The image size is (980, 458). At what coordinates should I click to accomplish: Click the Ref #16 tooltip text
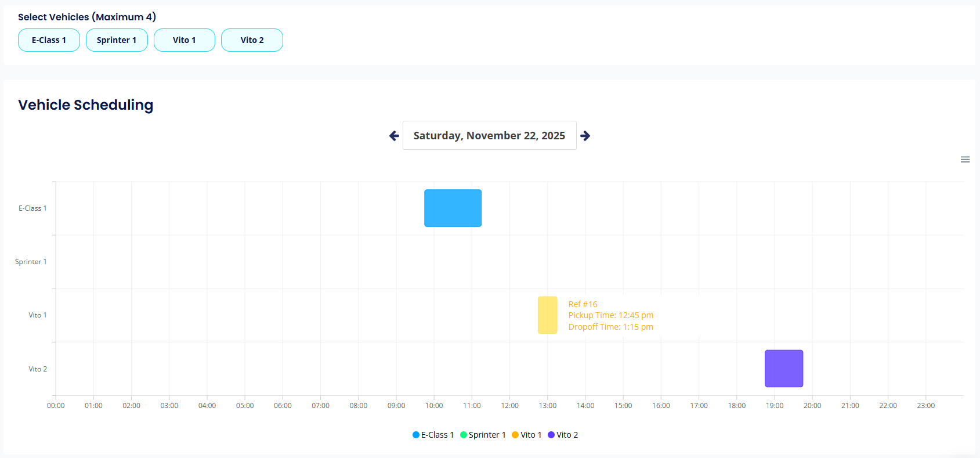583,304
